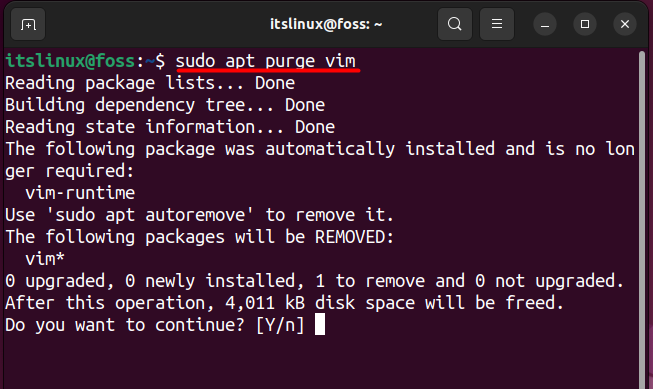The image size is (653, 389).
Task: Click the 'sudo apt autoremove' suggestion text
Action: click(x=150, y=215)
